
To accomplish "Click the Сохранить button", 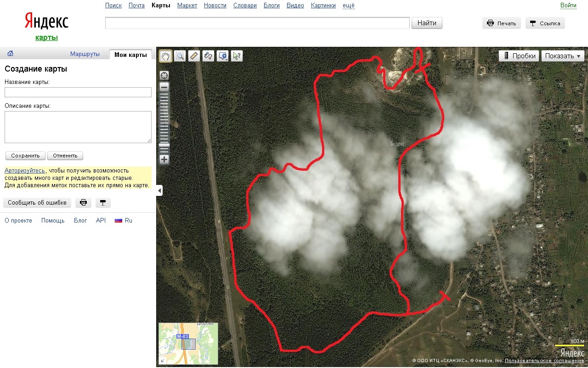I will tap(26, 156).
